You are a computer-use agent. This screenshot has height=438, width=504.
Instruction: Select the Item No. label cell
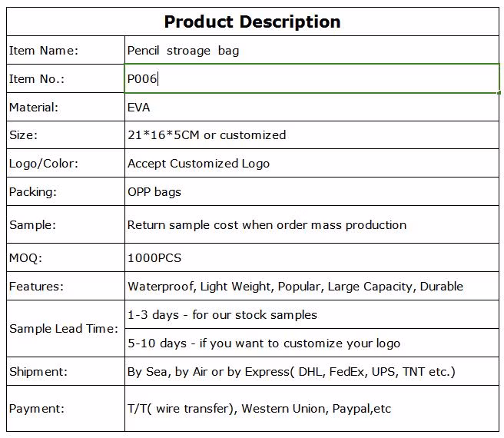[x=65, y=79]
